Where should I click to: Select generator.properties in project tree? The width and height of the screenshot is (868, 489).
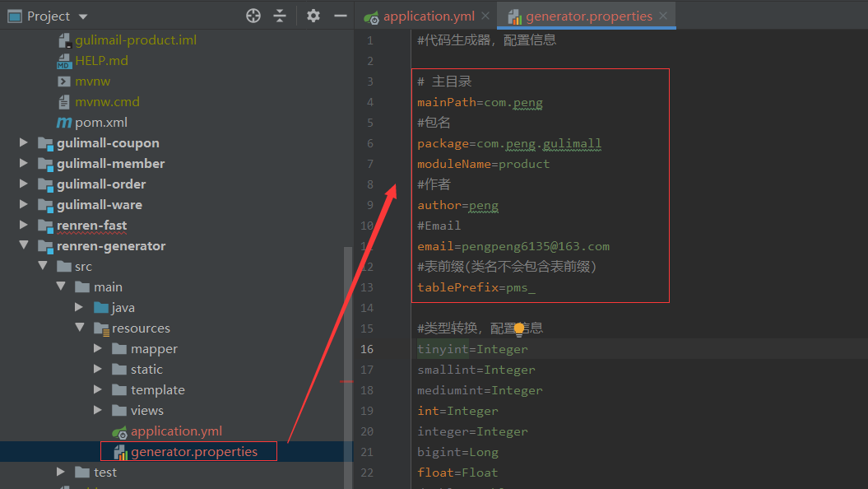coord(193,451)
